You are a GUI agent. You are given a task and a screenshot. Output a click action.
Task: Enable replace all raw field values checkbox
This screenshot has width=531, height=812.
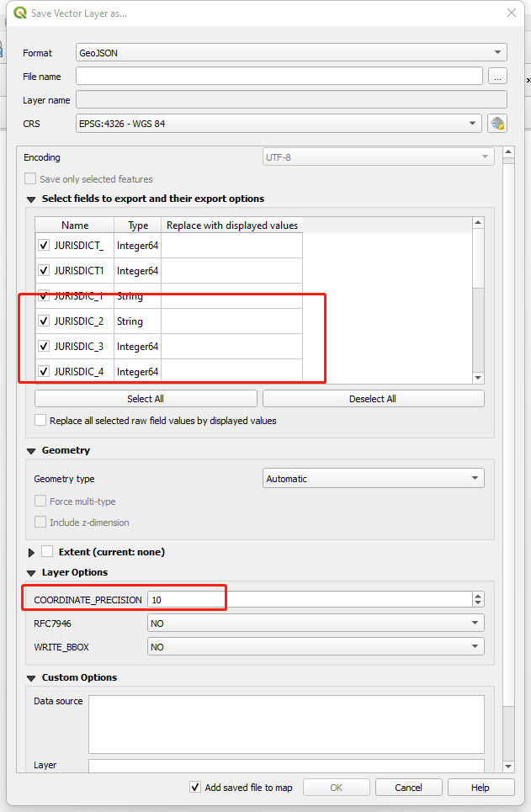[40, 421]
